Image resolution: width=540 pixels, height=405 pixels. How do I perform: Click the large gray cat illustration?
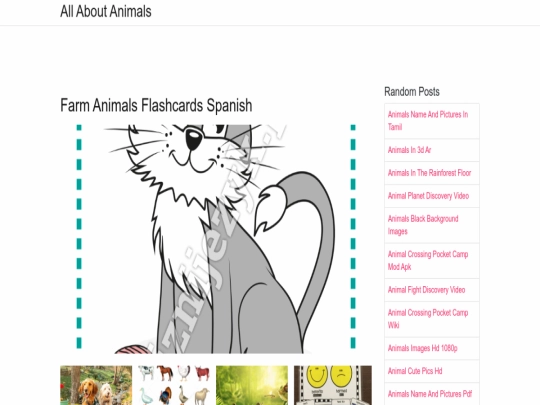pyautogui.click(x=216, y=239)
